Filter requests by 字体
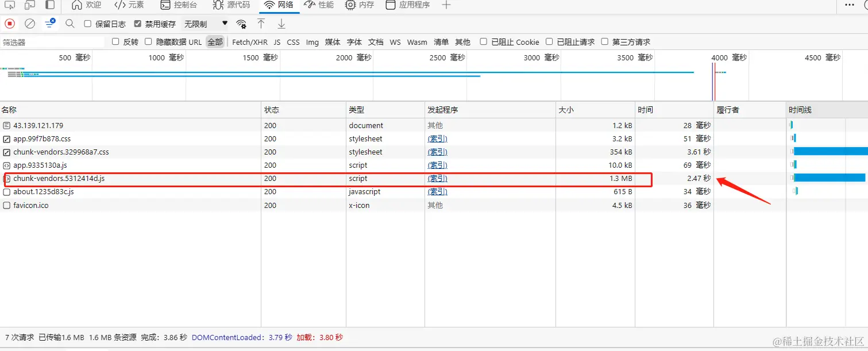Screen dimensions: 868x351 354,42
